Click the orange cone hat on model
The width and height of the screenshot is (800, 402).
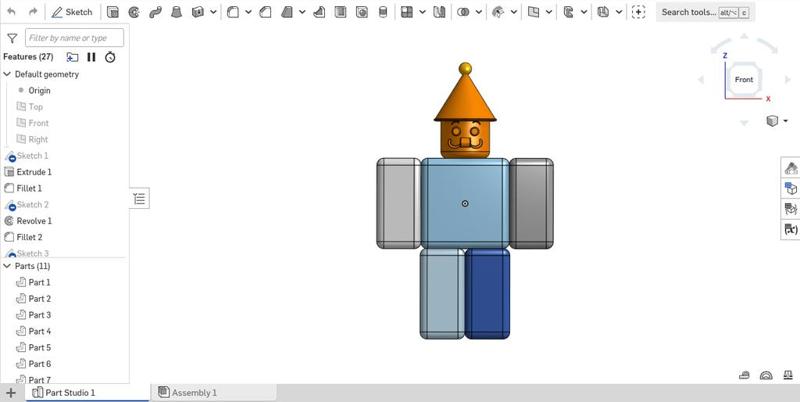465,99
